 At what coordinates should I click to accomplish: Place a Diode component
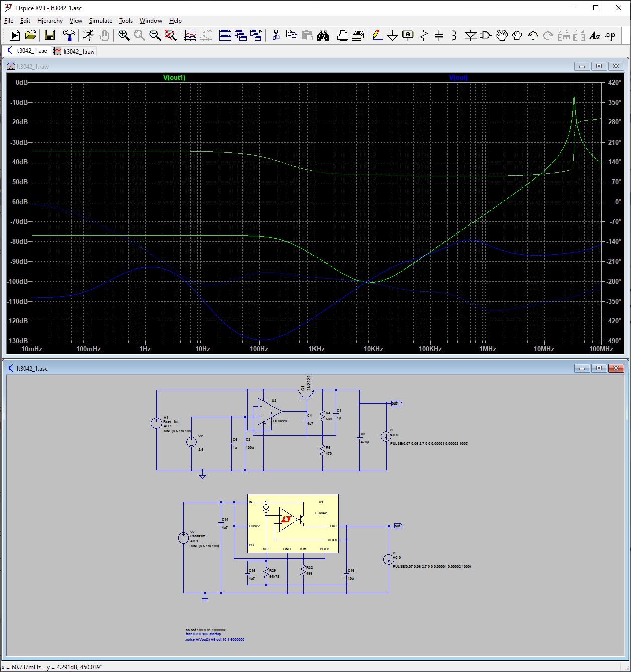point(470,35)
